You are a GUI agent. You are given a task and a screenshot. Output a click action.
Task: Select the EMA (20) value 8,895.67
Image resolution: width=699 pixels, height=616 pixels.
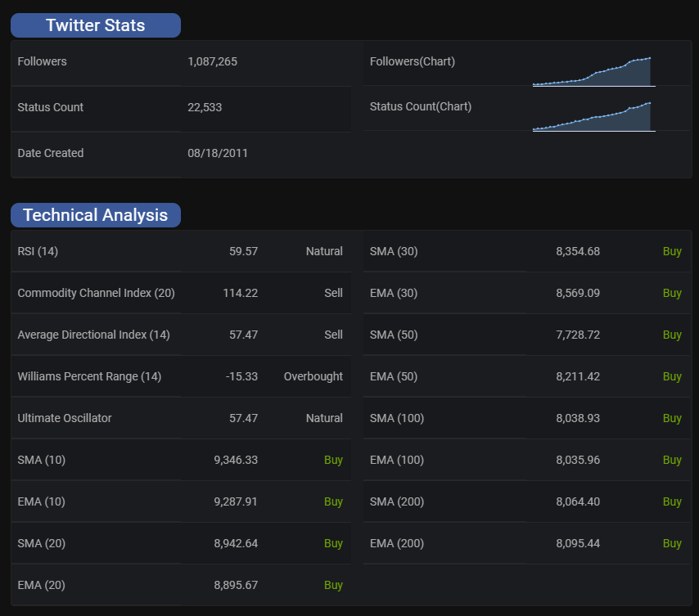236,585
